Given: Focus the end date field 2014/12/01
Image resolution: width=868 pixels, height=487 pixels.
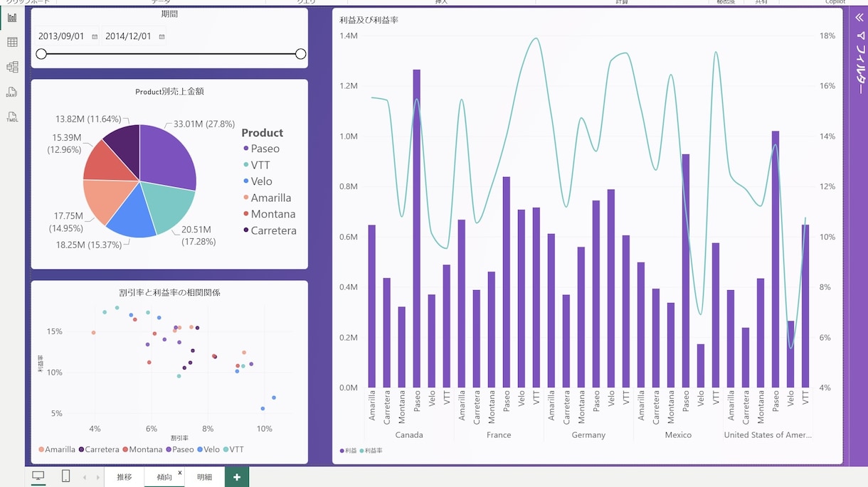Looking at the screenshot, I should pos(129,36).
